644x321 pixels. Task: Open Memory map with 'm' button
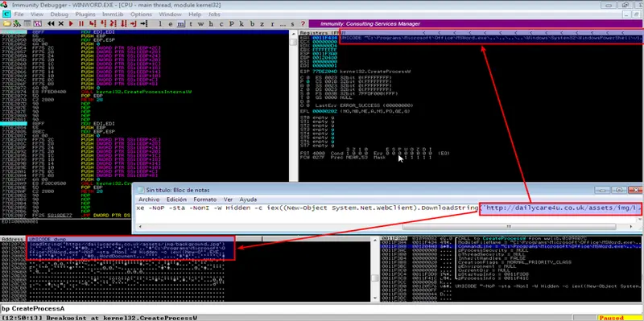(x=180, y=24)
